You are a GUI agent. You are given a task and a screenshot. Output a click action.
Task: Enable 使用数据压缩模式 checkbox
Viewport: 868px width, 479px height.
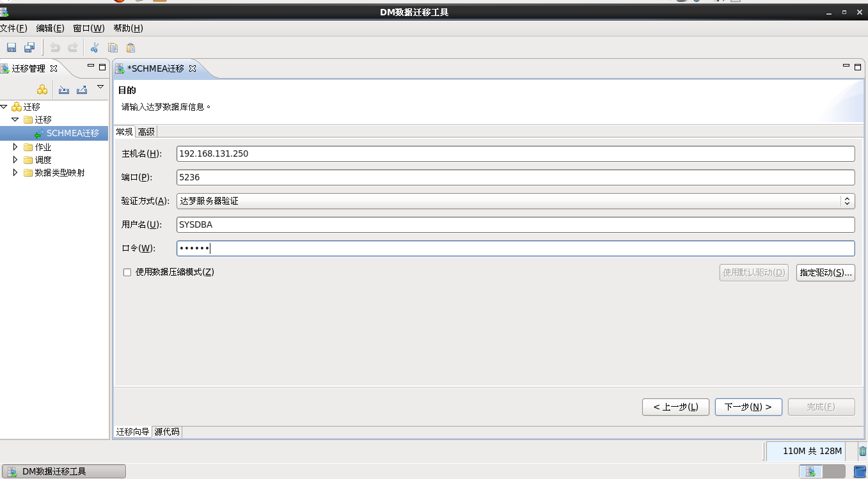127,272
